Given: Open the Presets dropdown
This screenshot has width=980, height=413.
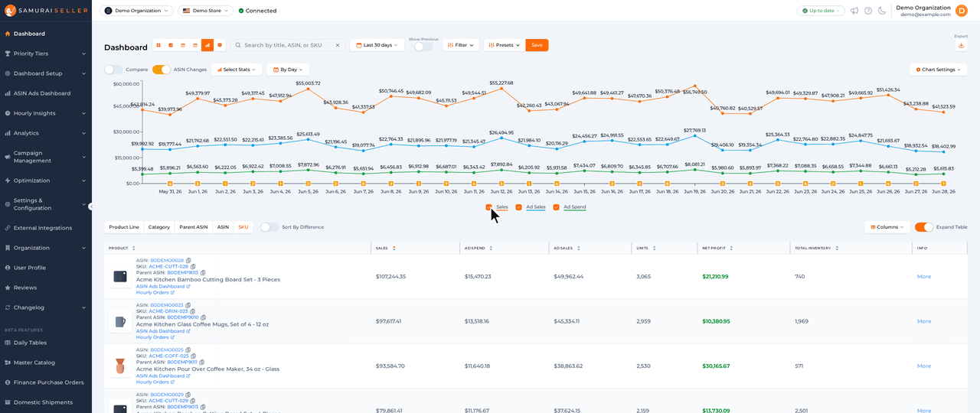Looking at the screenshot, I should pos(505,45).
